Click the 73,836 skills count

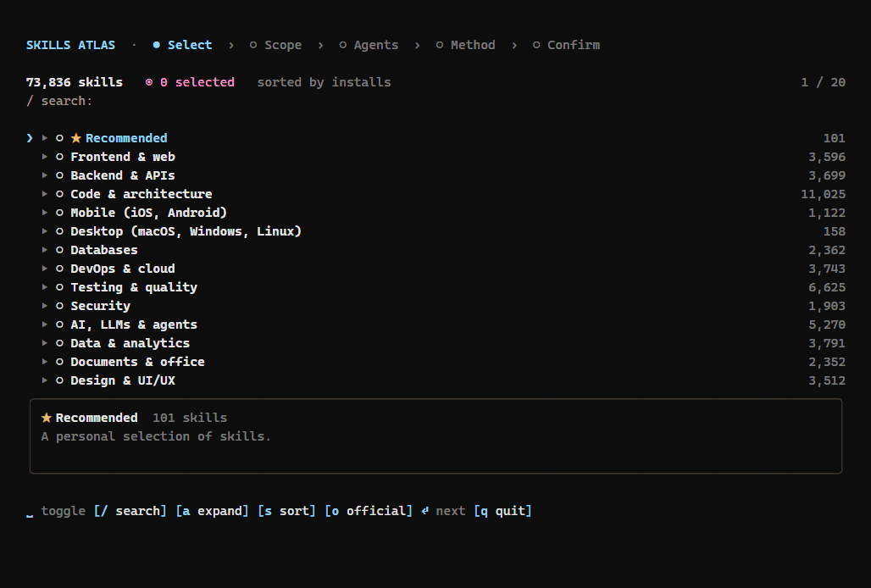(x=75, y=82)
